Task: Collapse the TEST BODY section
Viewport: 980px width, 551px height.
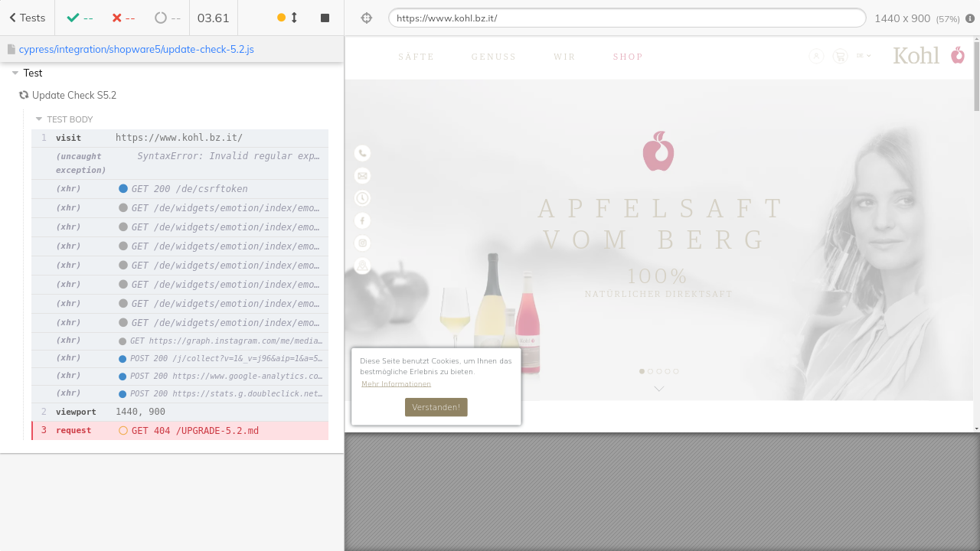Action: [39, 119]
